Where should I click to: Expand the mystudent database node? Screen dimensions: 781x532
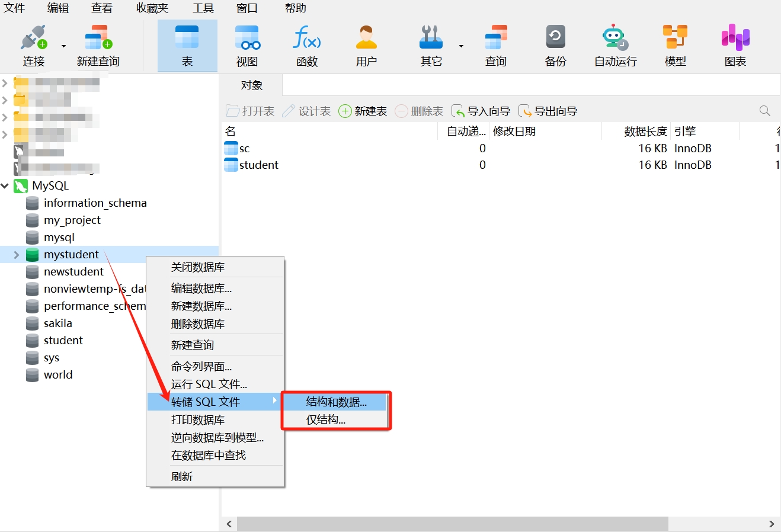click(17, 255)
